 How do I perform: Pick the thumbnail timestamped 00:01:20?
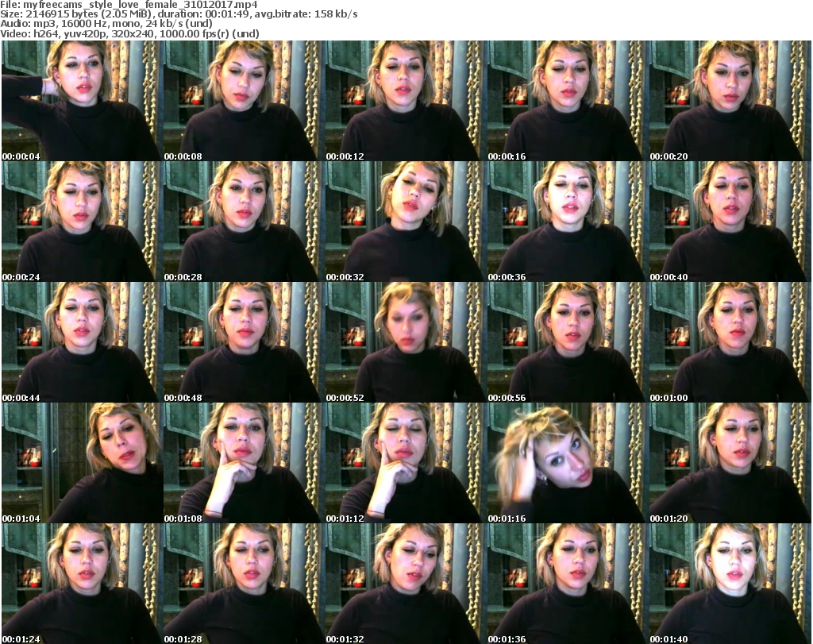[x=730, y=463]
